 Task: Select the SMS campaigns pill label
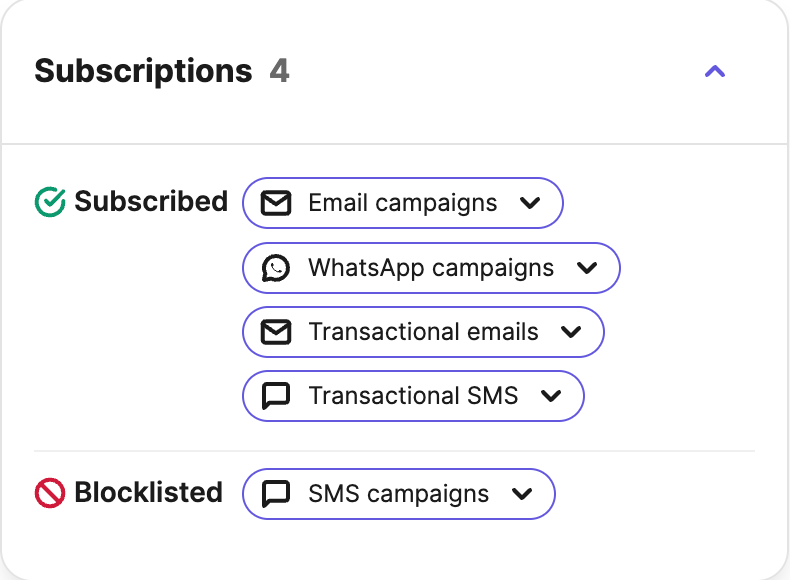pos(399,494)
